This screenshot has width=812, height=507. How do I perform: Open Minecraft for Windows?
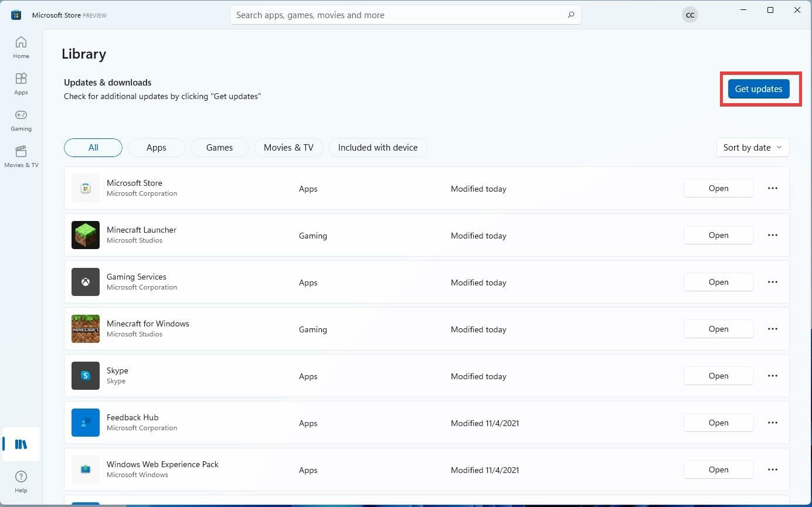718,329
